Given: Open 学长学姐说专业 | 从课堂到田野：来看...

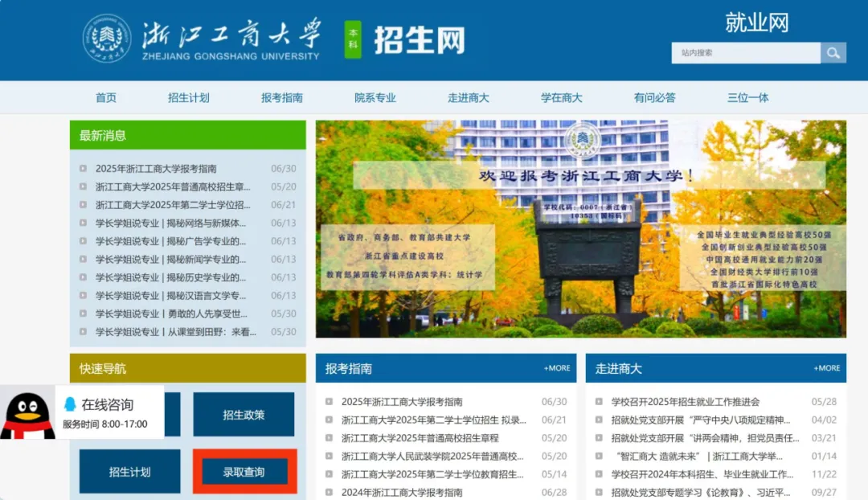Looking at the screenshot, I should click(176, 332).
